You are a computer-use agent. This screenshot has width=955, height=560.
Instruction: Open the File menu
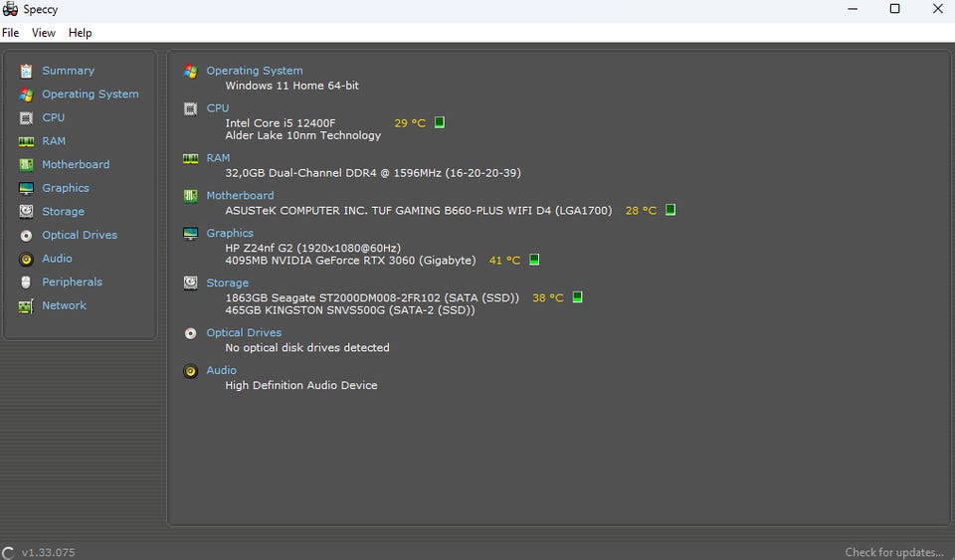(x=10, y=33)
